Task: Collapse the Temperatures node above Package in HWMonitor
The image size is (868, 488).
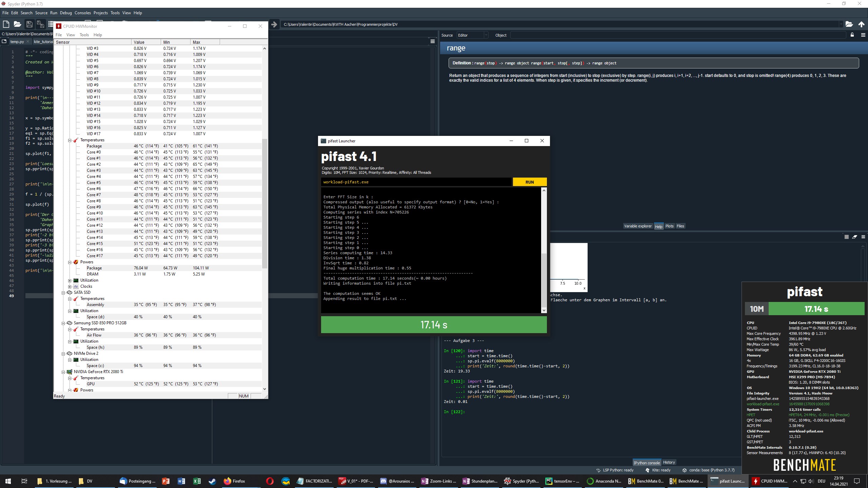Action: coord(70,140)
